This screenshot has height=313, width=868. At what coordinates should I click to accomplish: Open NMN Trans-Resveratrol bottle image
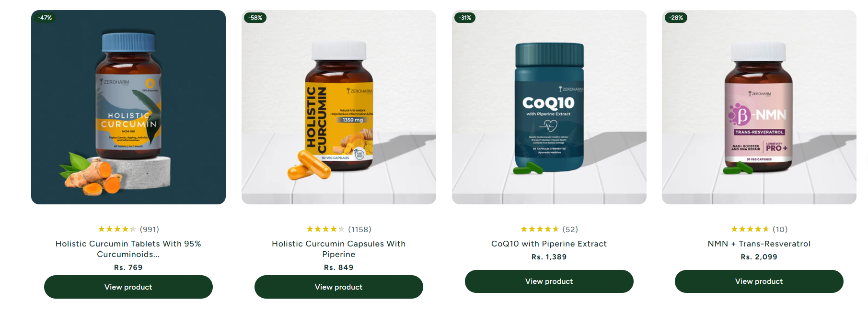[759, 107]
